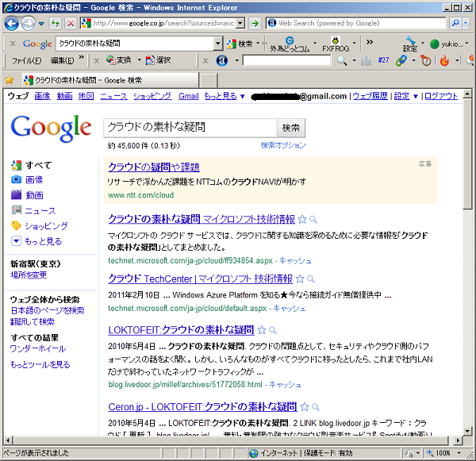Expand the もっと見る dropdown in top navigation

click(x=225, y=96)
